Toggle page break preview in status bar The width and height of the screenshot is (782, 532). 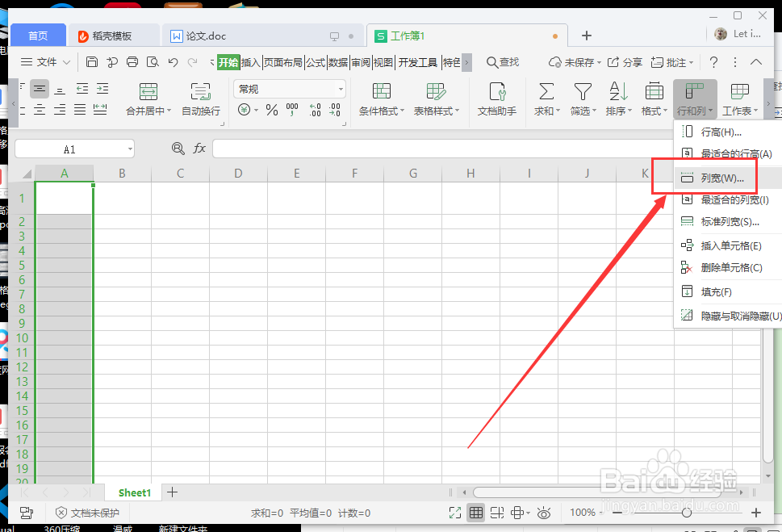pyautogui.click(x=497, y=513)
